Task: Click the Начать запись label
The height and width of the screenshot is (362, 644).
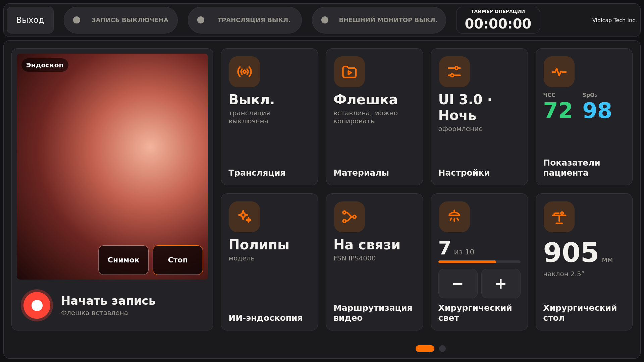Action: [x=108, y=301]
